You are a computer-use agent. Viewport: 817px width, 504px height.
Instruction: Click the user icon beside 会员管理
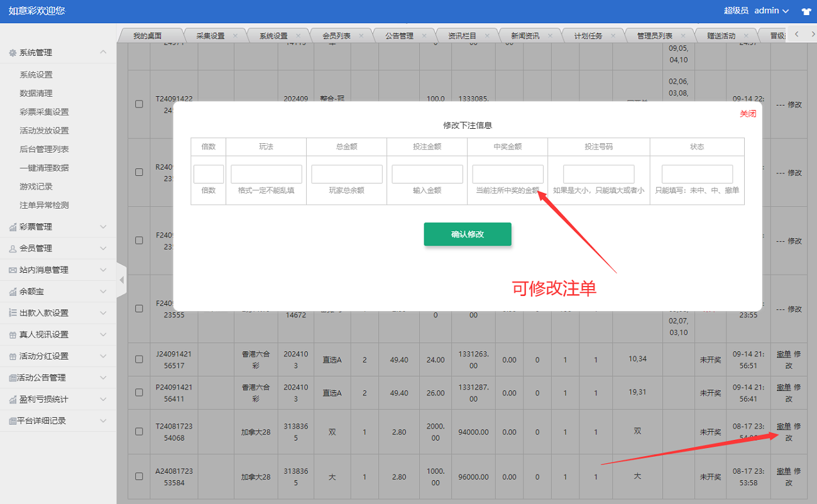(x=13, y=249)
